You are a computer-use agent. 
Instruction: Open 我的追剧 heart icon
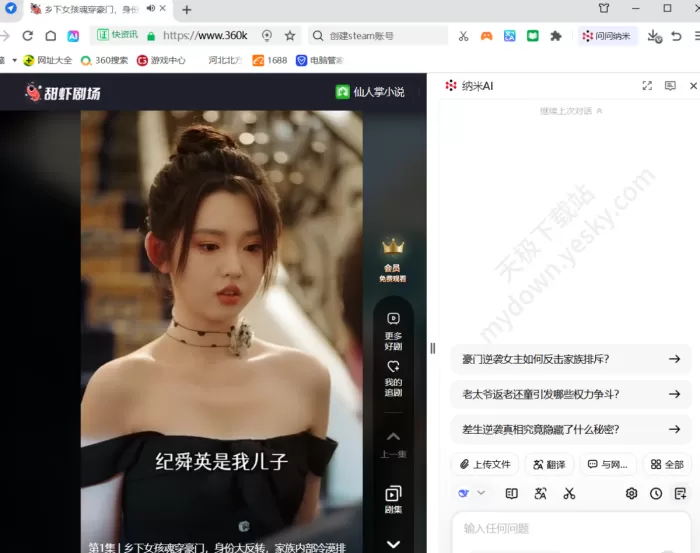393,378
